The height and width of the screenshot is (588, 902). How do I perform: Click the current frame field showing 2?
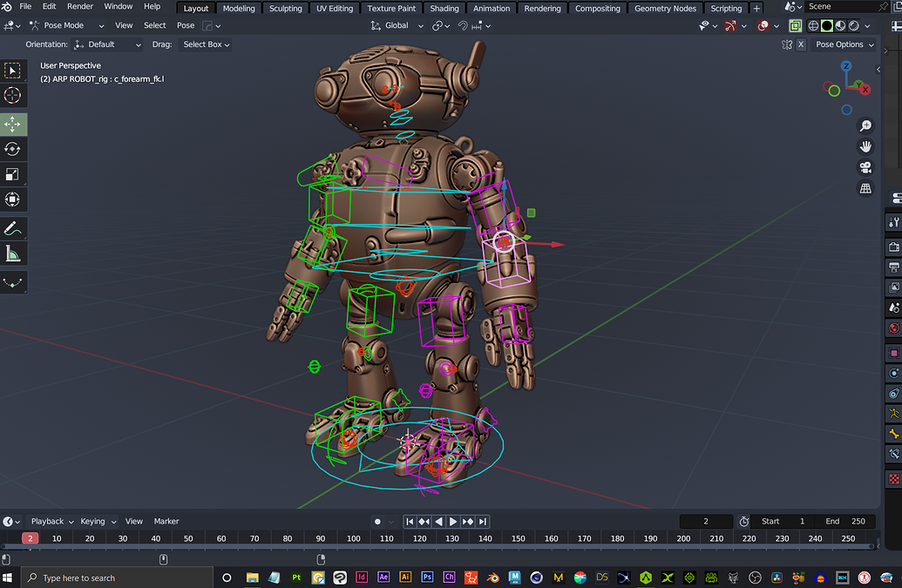706,521
